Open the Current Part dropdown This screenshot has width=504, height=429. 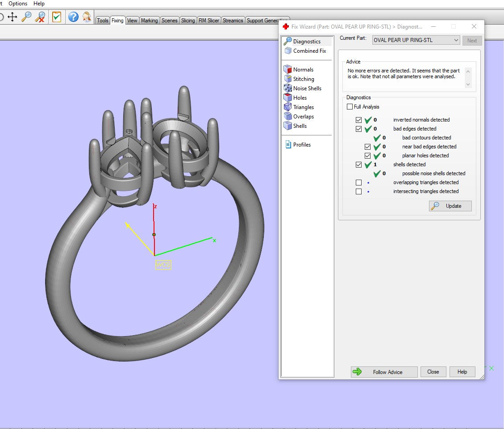point(456,40)
